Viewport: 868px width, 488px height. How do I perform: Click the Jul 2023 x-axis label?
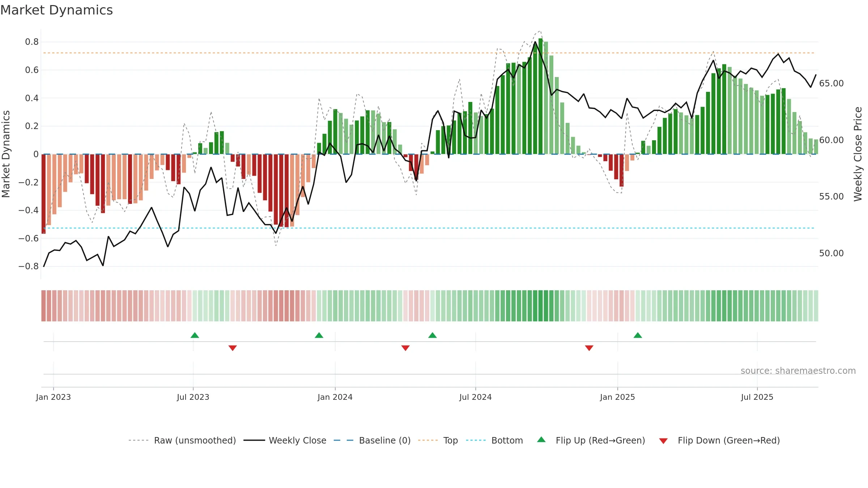(193, 397)
